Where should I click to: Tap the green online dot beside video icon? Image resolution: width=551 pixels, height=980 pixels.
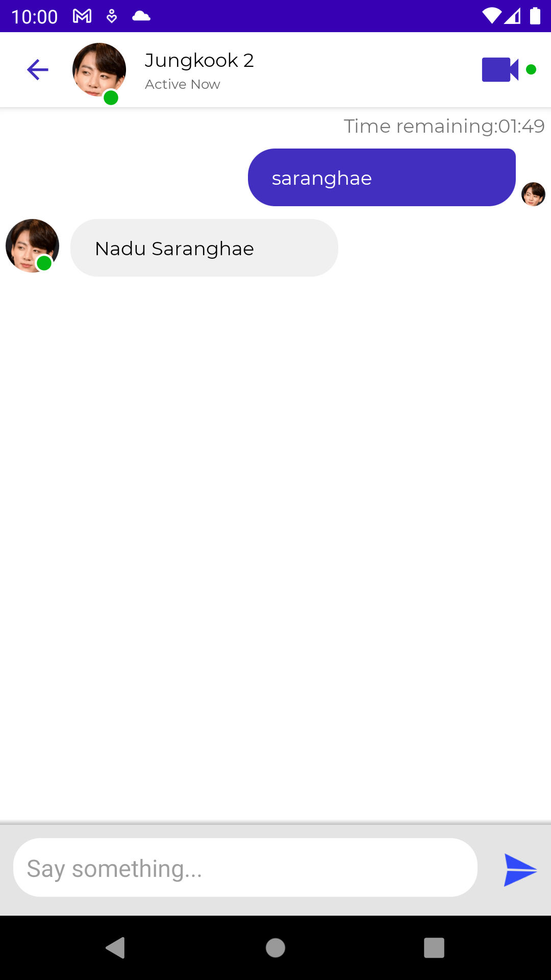(531, 69)
